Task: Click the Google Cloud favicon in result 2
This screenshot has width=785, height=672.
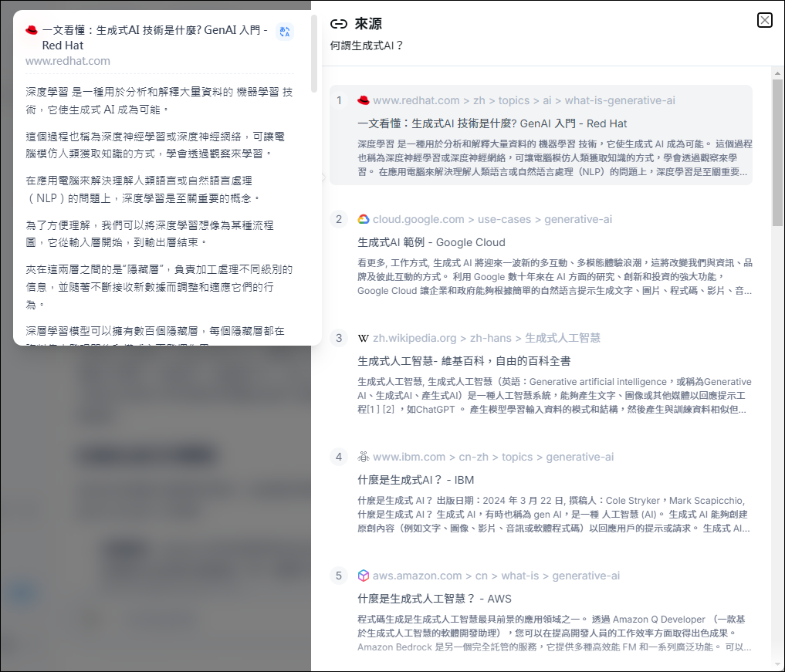Action: (364, 219)
